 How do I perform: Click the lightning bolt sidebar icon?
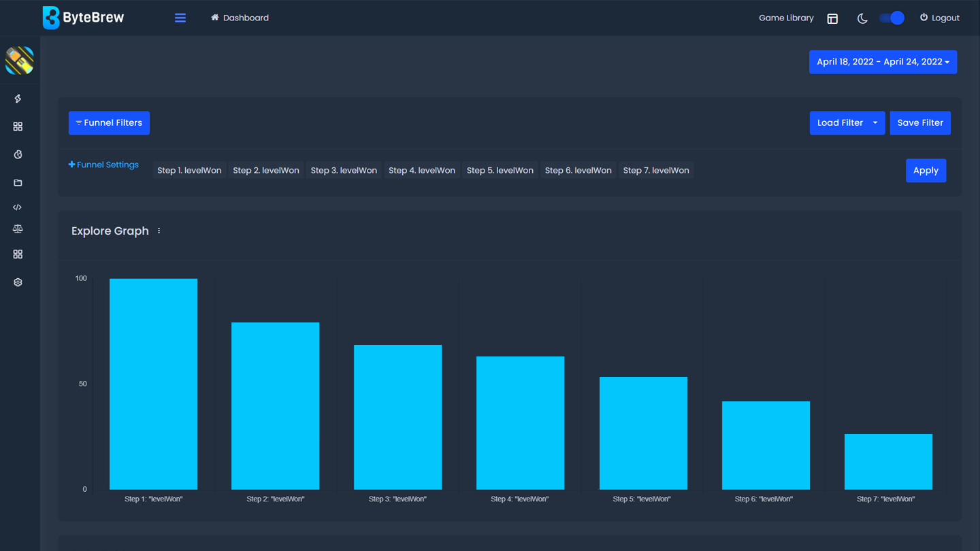(x=18, y=99)
